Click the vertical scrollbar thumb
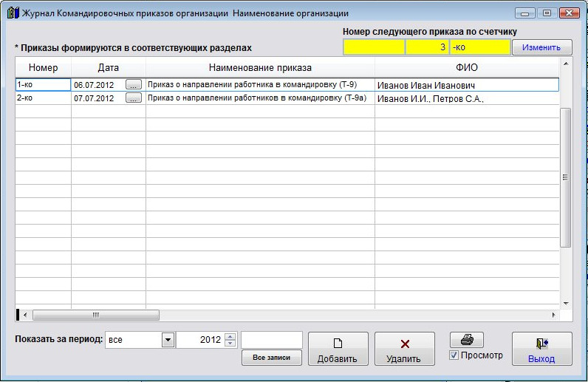Image resolution: width=588 pixels, height=382 pixels. pos(566,177)
